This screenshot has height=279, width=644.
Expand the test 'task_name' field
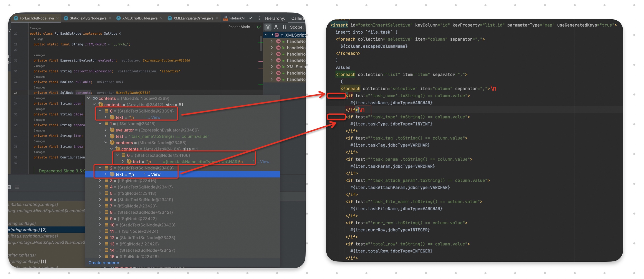(x=106, y=136)
